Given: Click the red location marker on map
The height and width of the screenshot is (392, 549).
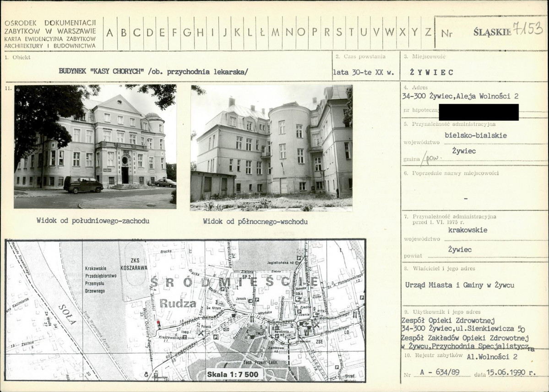Looking at the screenshot, I should (158, 323).
